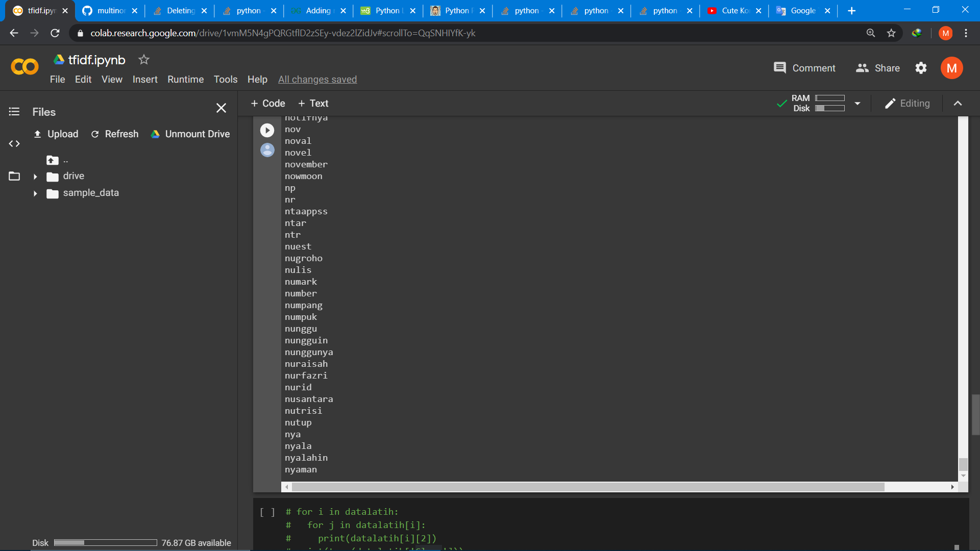The image size is (980, 551).
Task: Open the Runtime menu
Action: [x=185, y=79]
